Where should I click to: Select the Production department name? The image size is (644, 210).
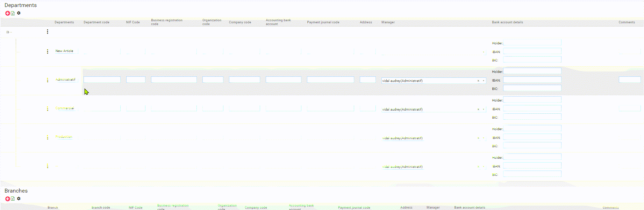[x=64, y=137]
